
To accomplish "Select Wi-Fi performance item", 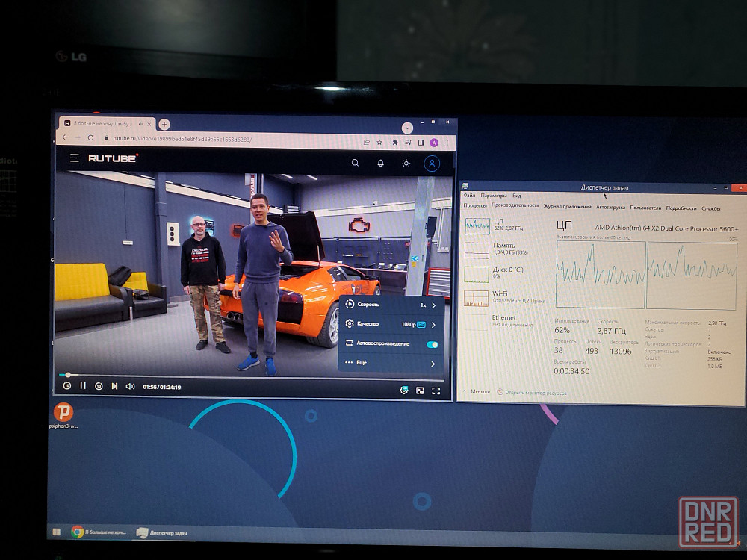I will pyautogui.click(x=505, y=297).
